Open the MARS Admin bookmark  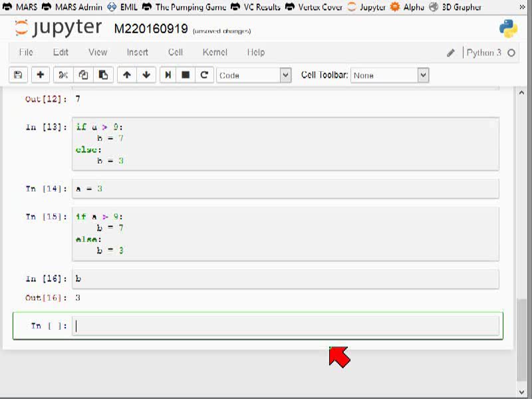click(72, 7)
